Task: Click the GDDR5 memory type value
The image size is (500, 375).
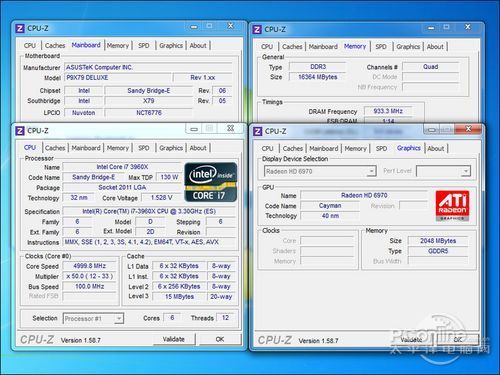Action: (x=438, y=251)
